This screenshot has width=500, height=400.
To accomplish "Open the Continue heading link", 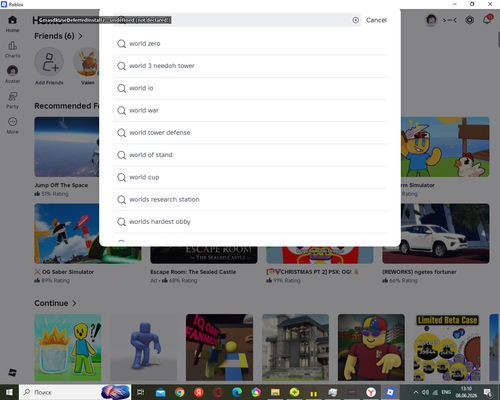I will pyautogui.click(x=51, y=303).
